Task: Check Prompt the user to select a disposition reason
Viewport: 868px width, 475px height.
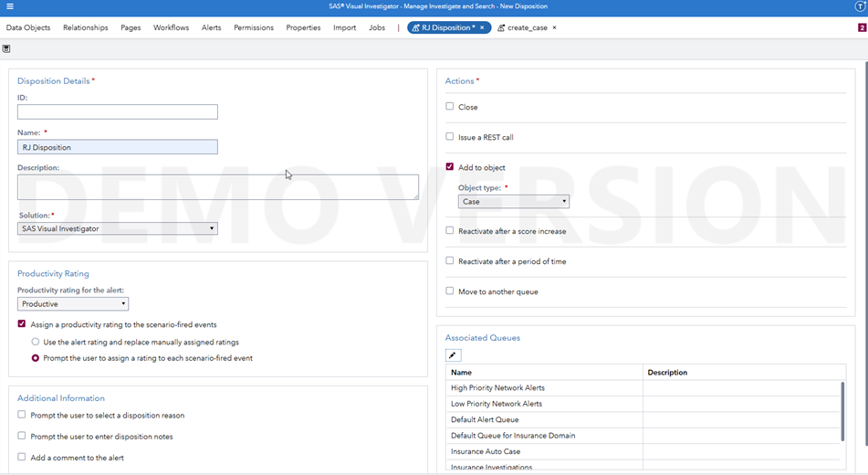Action: pos(22,414)
